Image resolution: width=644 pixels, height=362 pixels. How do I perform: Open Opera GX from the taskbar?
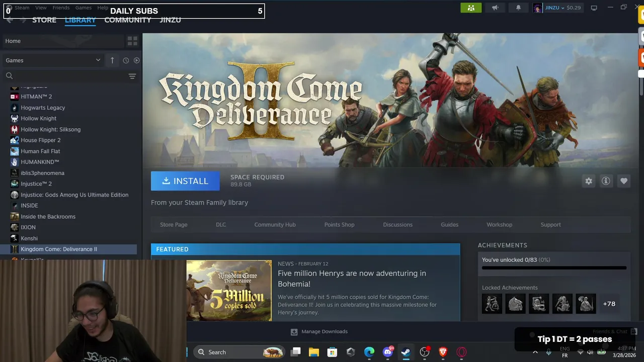pos(461,352)
